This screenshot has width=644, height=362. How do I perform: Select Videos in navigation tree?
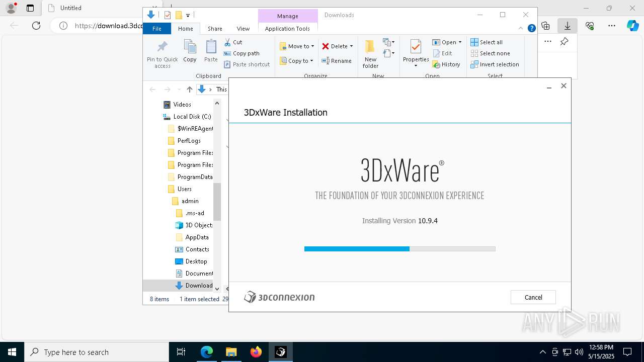coord(182,105)
